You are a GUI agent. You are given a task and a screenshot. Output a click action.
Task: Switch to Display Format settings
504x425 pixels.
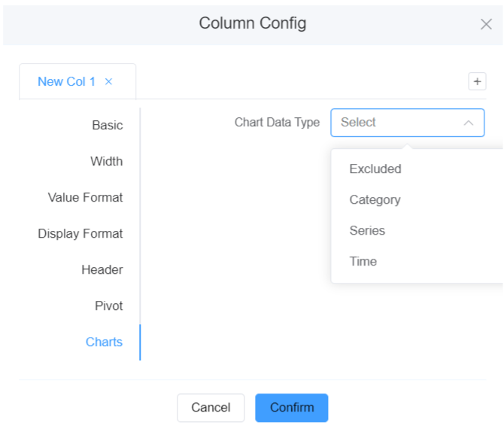(x=80, y=234)
